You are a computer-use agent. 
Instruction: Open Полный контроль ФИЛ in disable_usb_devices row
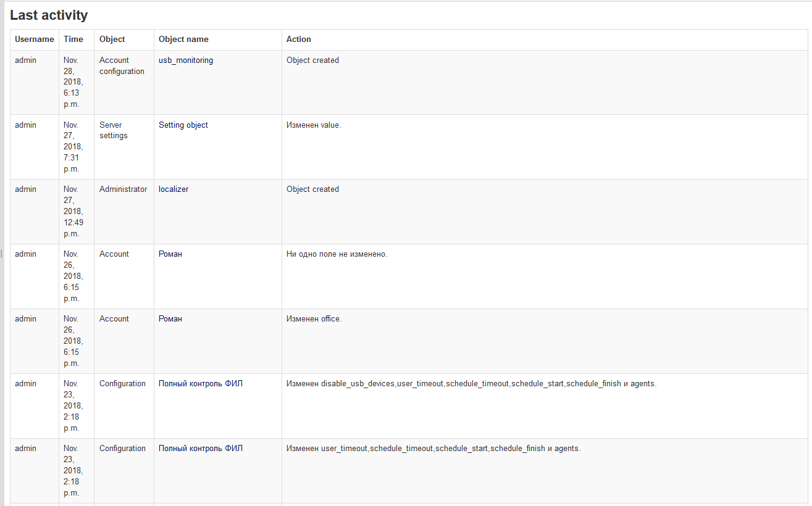pyautogui.click(x=200, y=384)
